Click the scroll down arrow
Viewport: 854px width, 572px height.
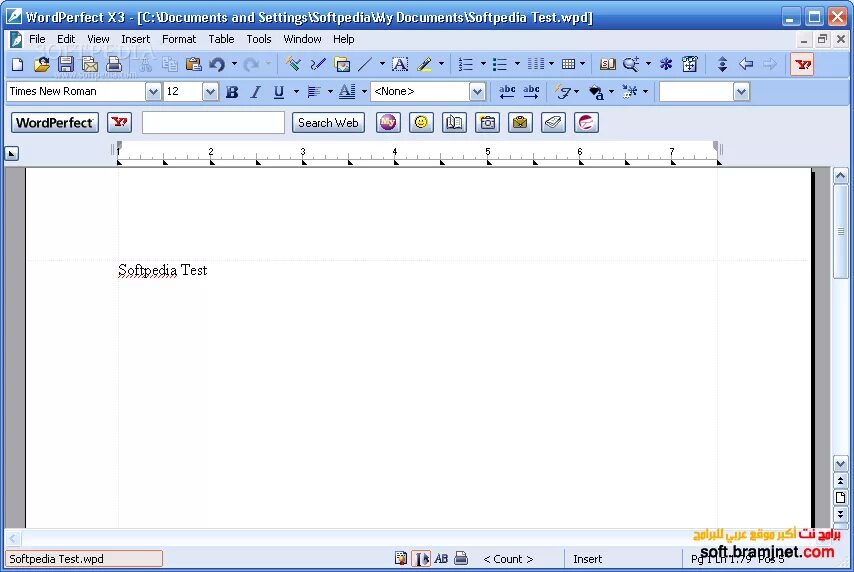point(840,464)
